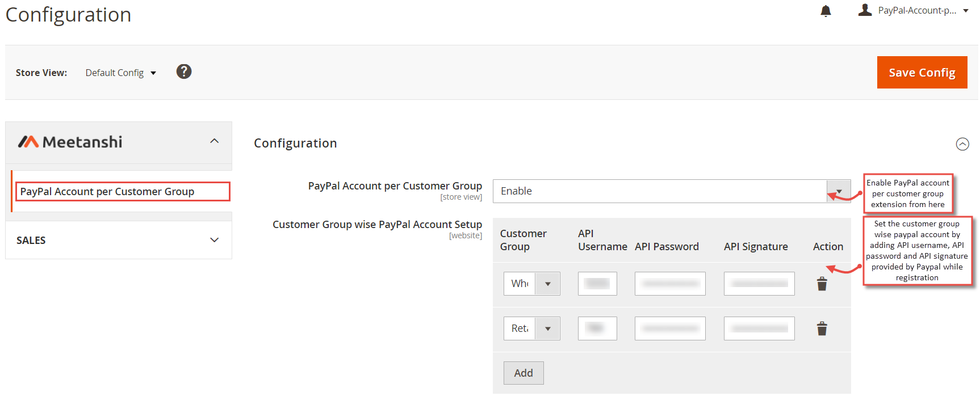
Task: Click second row API Username field
Action: pyautogui.click(x=597, y=328)
